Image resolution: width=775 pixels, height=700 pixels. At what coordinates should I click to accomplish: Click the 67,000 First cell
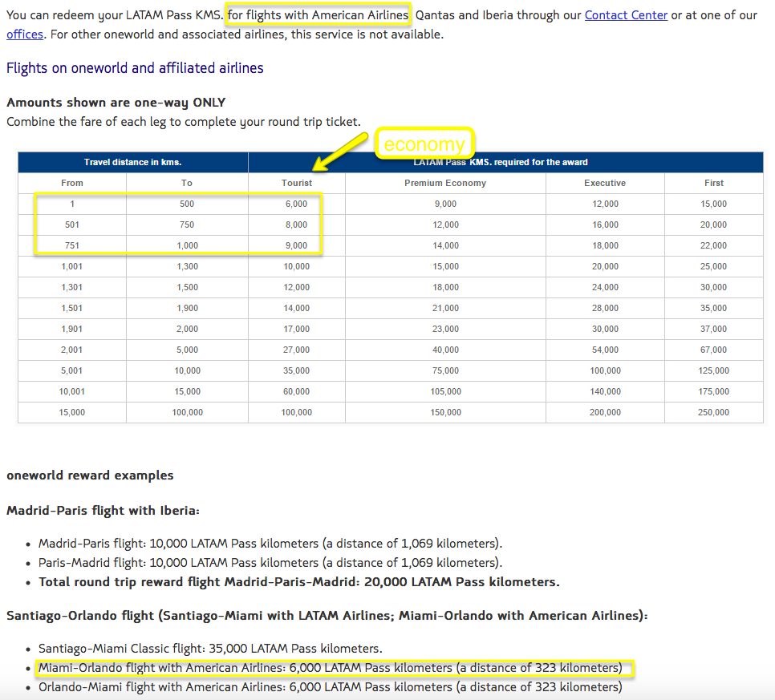pyautogui.click(x=714, y=350)
